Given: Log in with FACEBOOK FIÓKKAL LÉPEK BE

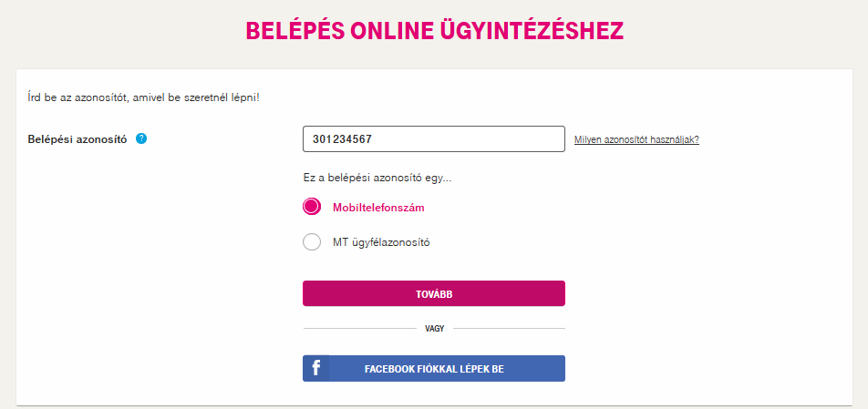Looking at the screenshot, I should (x=434, y=369).
